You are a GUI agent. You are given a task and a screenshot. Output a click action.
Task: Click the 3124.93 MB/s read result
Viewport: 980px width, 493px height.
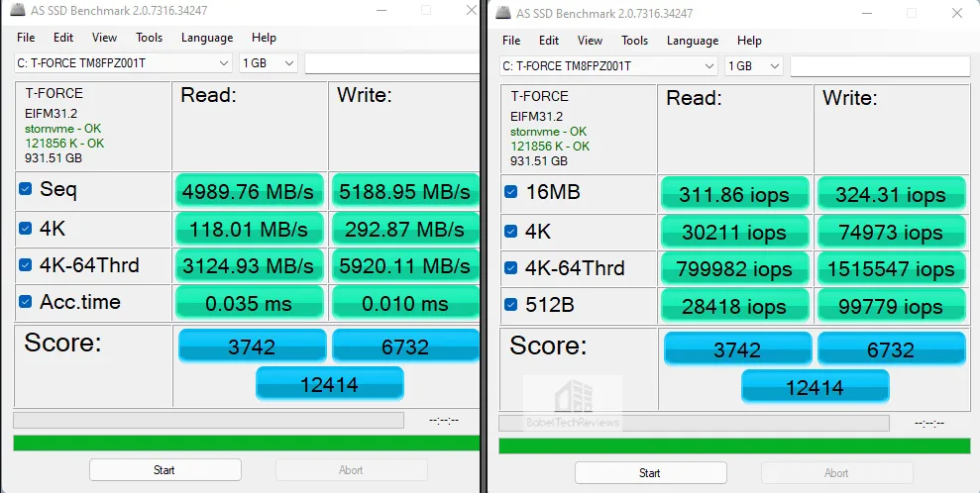pyautogui.click(x=249, y=266)
